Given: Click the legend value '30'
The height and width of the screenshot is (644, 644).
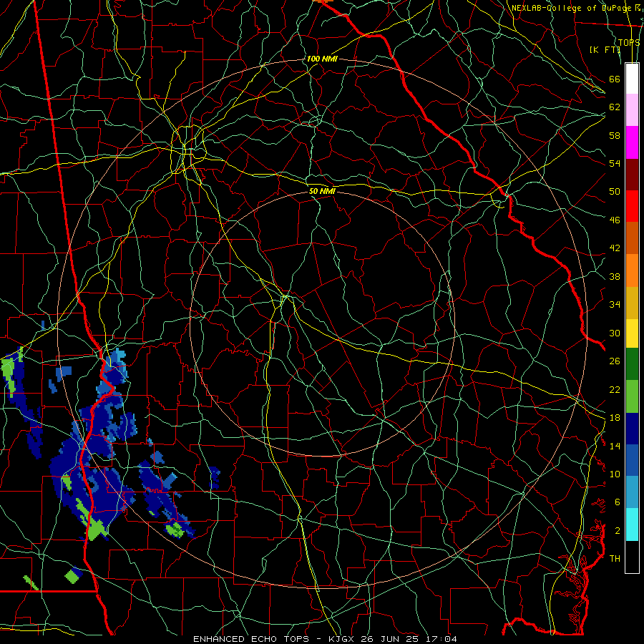Looking at the screenshot, I should point(615,333).
